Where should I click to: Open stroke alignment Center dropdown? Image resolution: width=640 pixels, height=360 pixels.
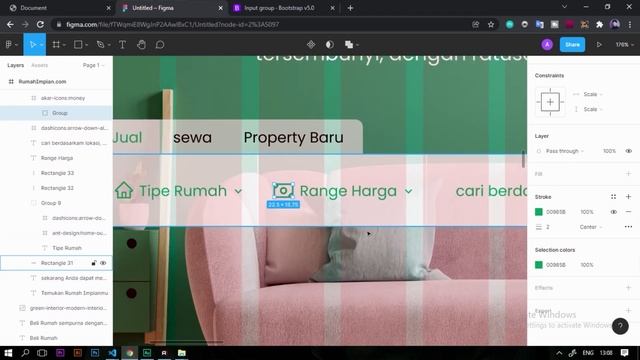(x=591, y=227)
